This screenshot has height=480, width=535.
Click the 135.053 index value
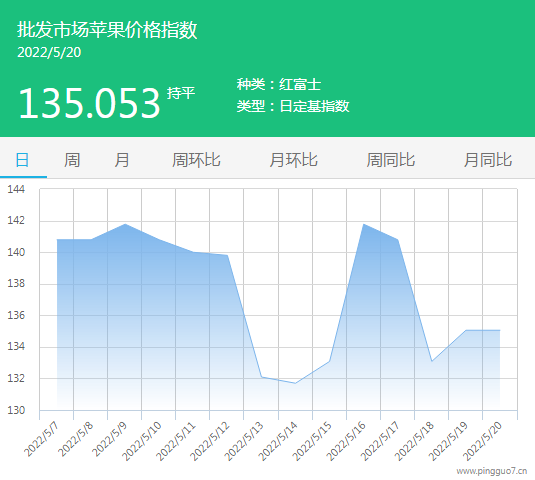coord(89,103)
